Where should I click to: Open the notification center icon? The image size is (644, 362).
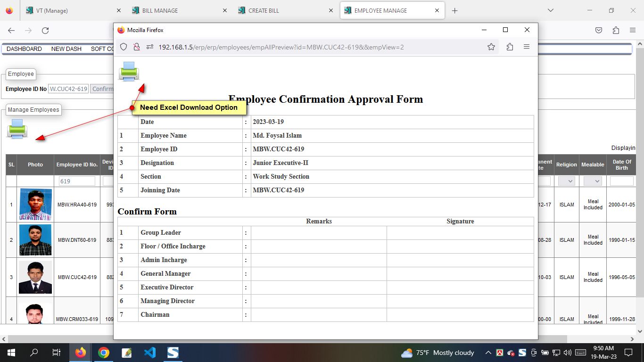pos(628,353)
